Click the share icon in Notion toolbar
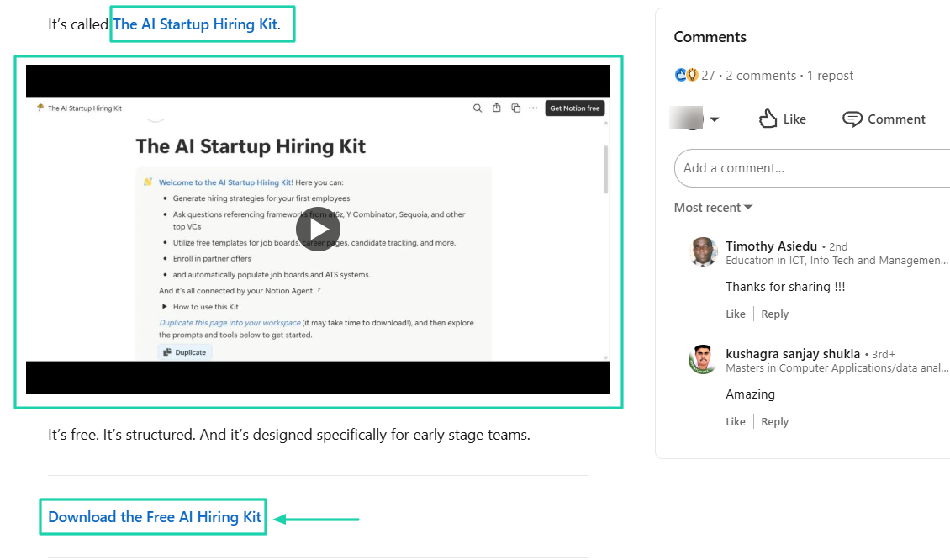 coord(496,108)
